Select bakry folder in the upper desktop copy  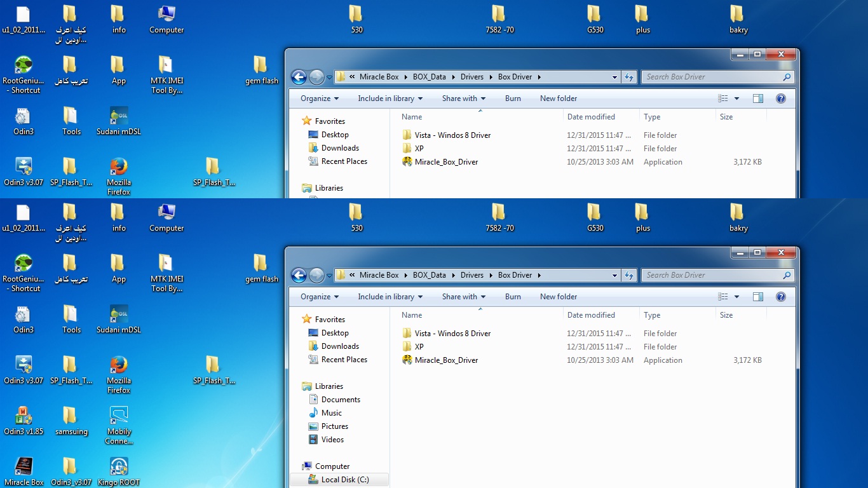(x=738, y=19)
